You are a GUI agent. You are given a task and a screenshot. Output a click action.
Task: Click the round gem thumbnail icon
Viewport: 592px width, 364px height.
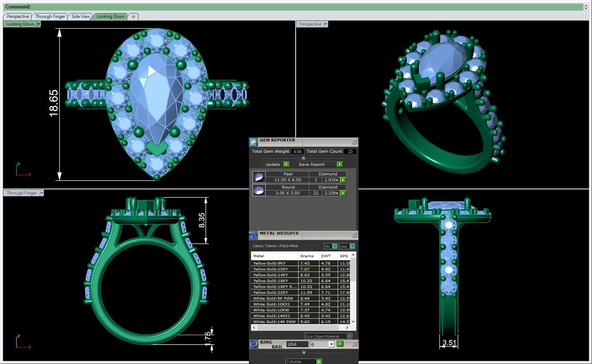click(x=259, y=190)
